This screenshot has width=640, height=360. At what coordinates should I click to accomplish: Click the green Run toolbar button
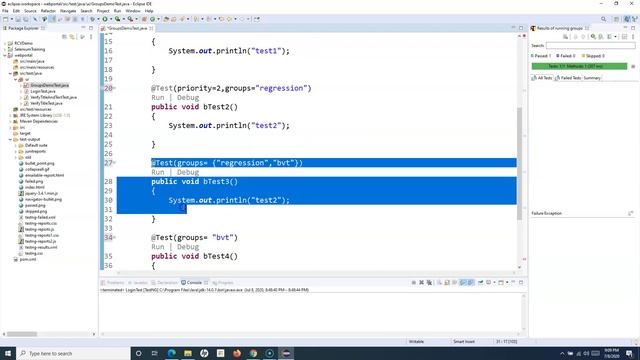pyautogui.click(x=105, y=19)
